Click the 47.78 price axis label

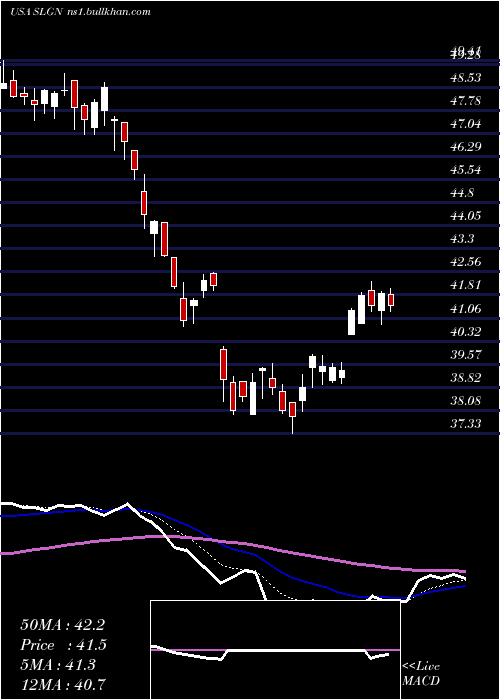pos(466,101)
